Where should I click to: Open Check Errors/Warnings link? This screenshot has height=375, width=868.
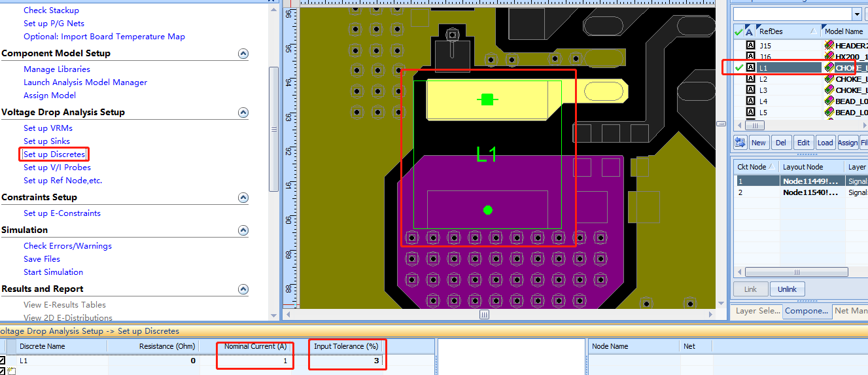67,246
